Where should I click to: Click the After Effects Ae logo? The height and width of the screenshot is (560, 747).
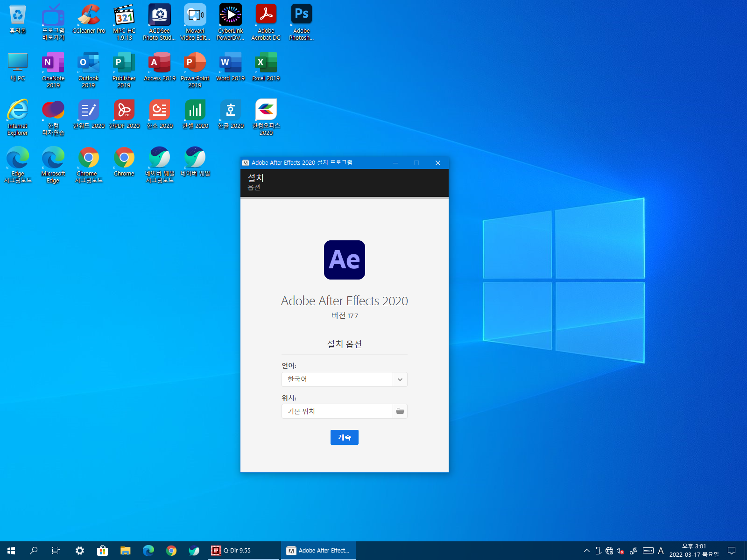[345, 260]
